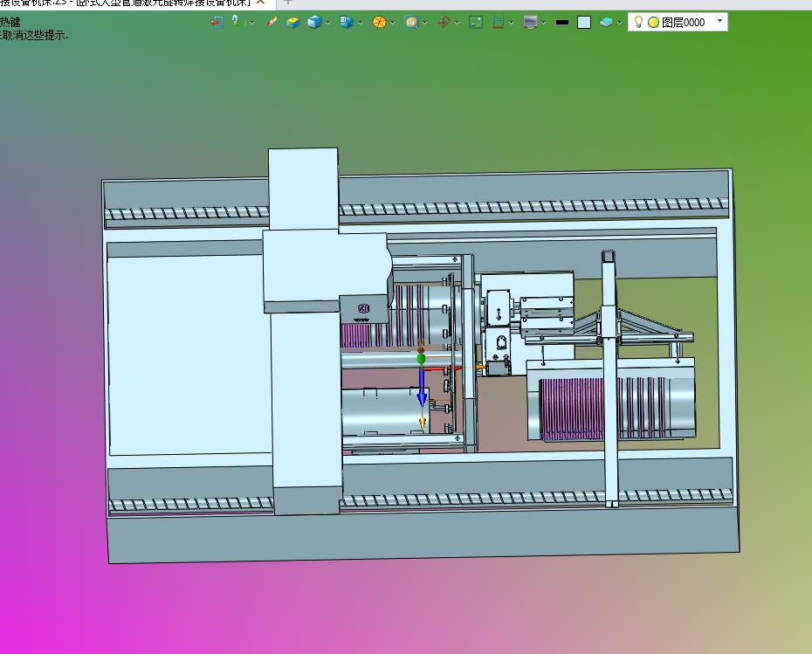Click the monitor display icon
Viewport: 812px width, 654px height.
coord(530,23)
